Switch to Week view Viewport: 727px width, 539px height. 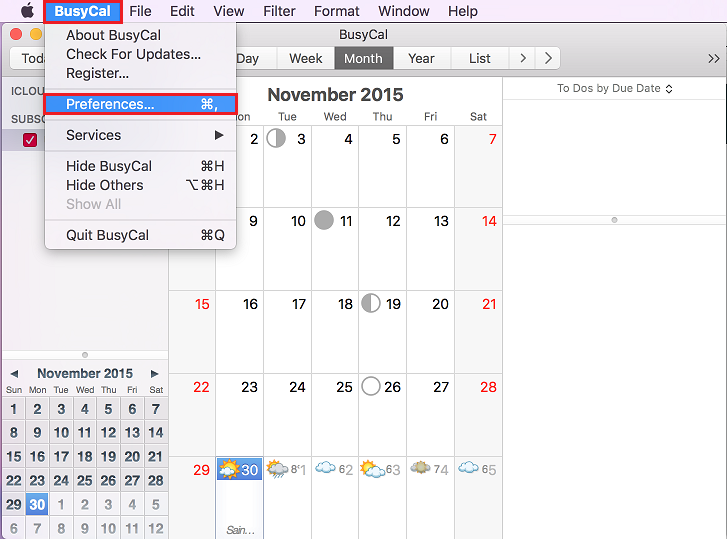(306, 58)
